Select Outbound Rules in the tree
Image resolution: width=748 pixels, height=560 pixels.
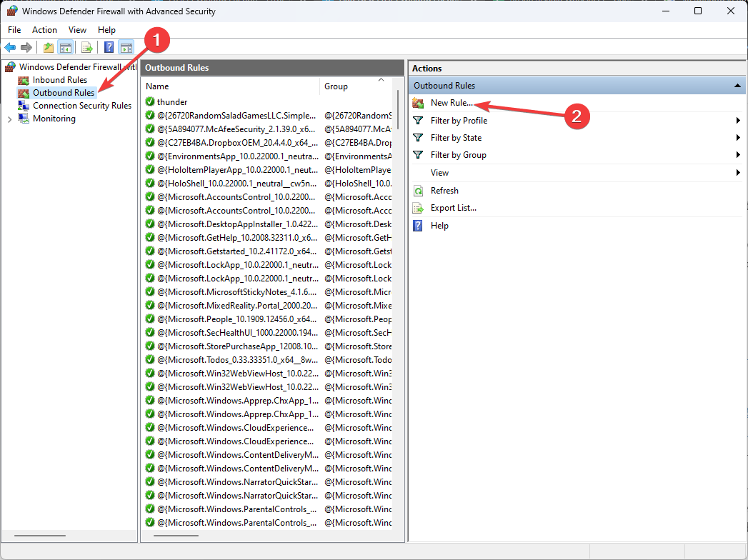tap(64, 93)
